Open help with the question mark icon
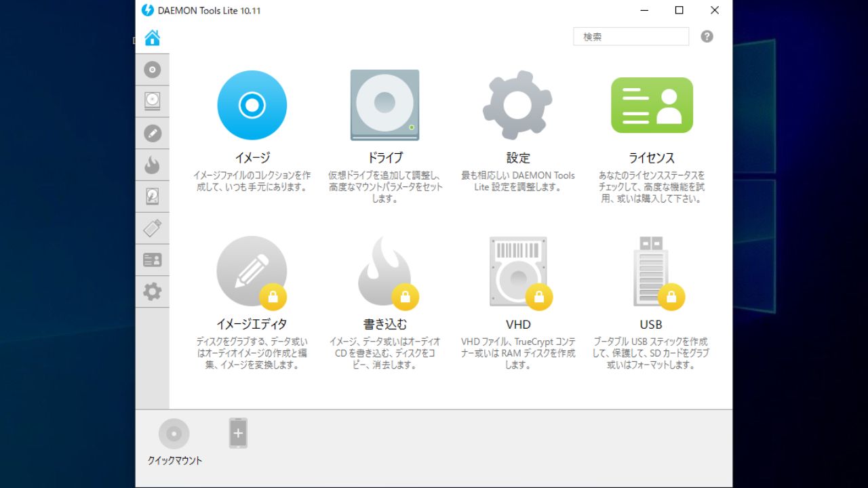 [x=707, y=37]
